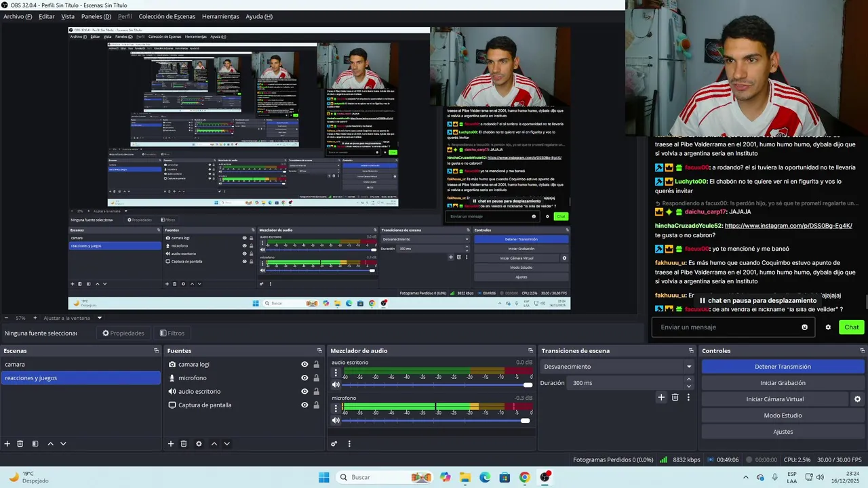Remove the scene transition with the trash icon
Screen dimensions: 868x488
coord(675,397)
